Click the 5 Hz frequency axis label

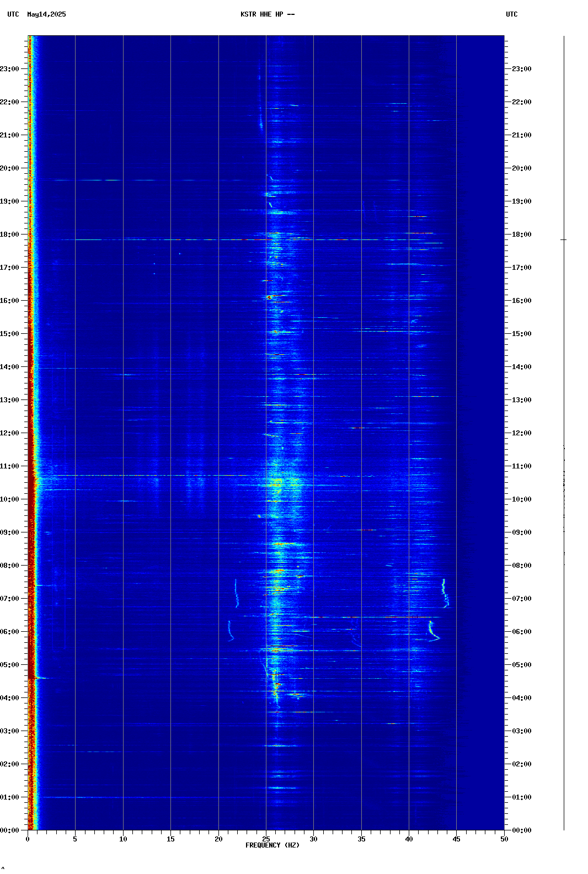point(75,839)
